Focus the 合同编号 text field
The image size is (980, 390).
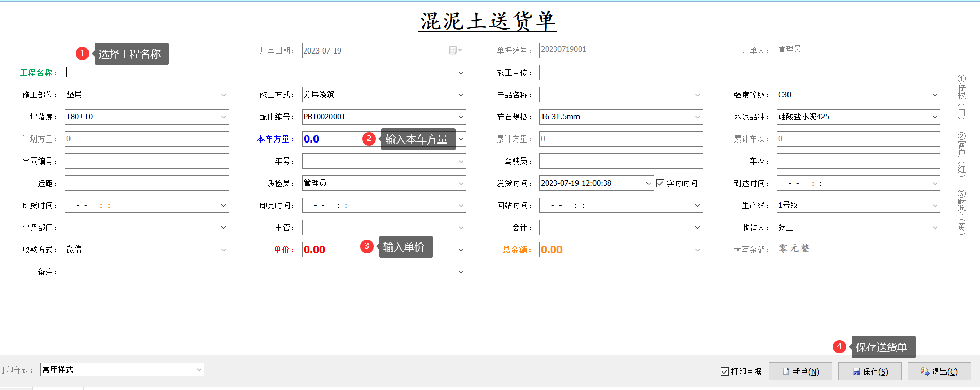147,161
